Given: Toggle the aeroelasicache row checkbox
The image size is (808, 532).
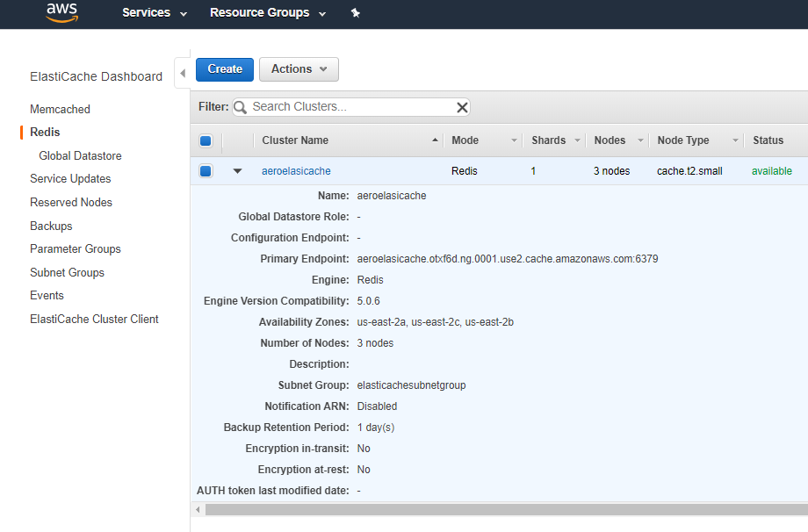Looking at the screenshot, I should click(x=206, y=171).
